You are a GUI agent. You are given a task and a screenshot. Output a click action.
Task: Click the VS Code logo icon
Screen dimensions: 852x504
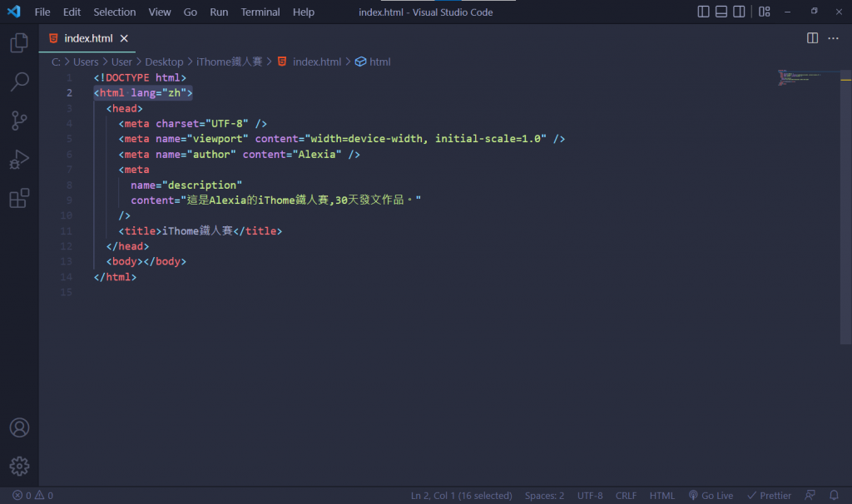(x=13, y=12)
